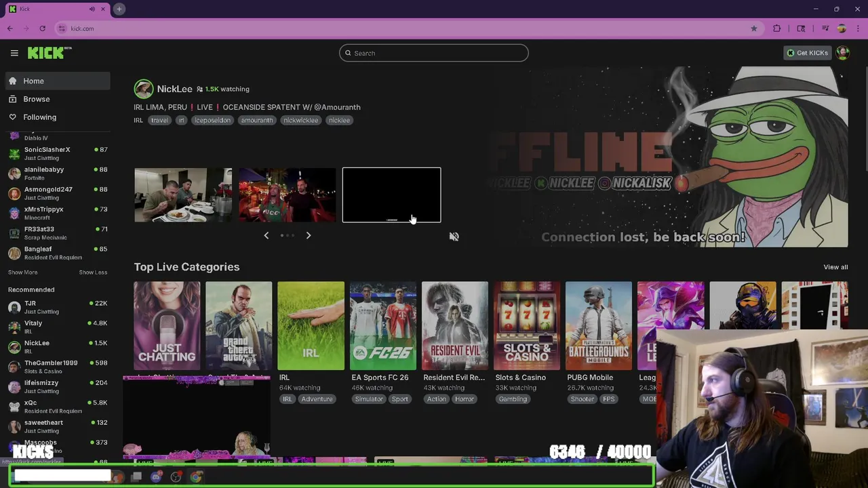Select the amouranth tag
The height and width of the screenshot is (488, 868).
(256, 120)
